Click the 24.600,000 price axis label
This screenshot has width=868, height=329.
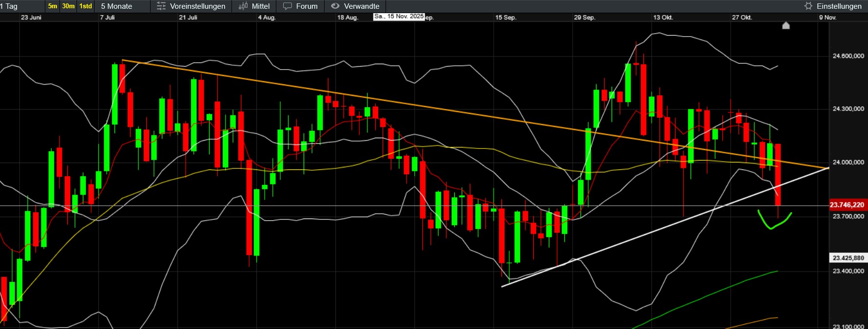[x=848, y=56]
